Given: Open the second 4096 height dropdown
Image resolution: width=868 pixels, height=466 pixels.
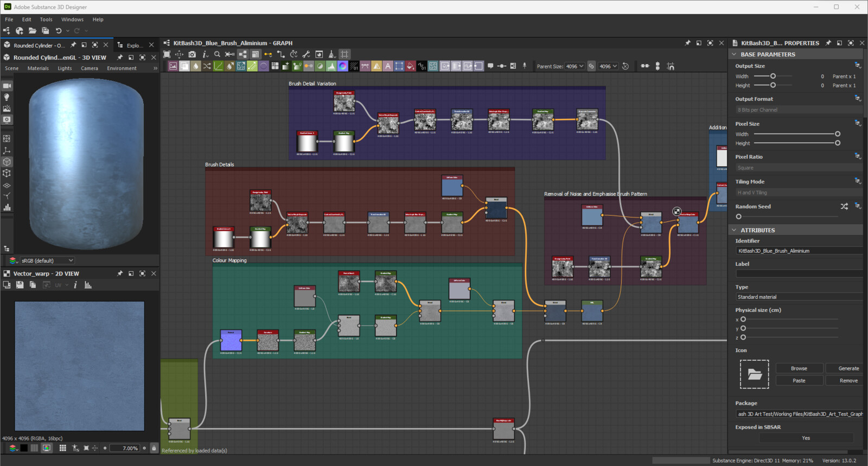Looking at the screenshot, I should 608,66.
